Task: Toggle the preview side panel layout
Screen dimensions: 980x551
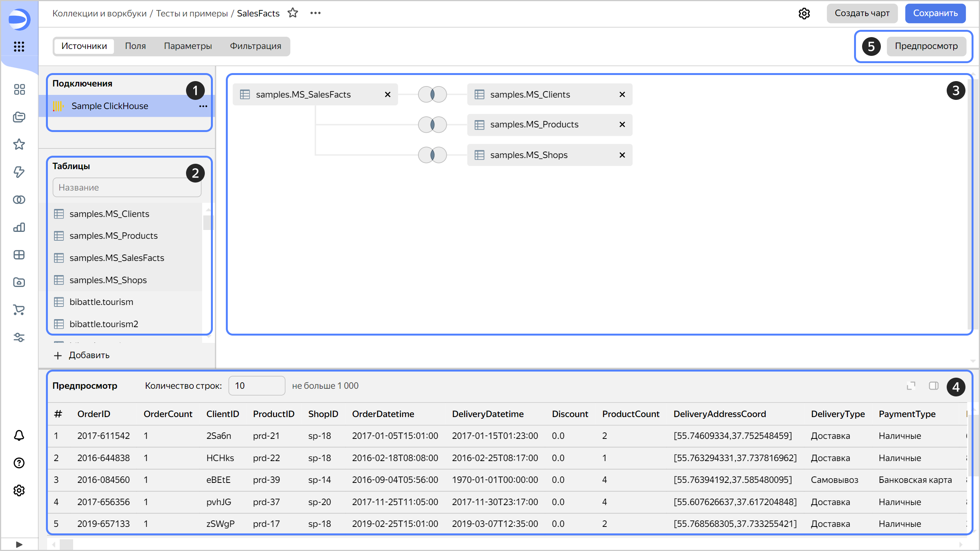Action: point(933,386)
